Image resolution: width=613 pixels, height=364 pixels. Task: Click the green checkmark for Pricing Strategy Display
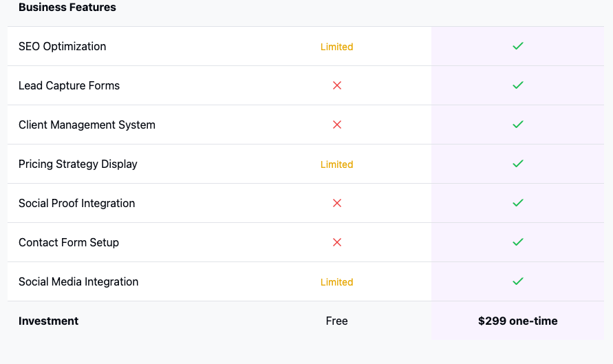coord(517,164)
